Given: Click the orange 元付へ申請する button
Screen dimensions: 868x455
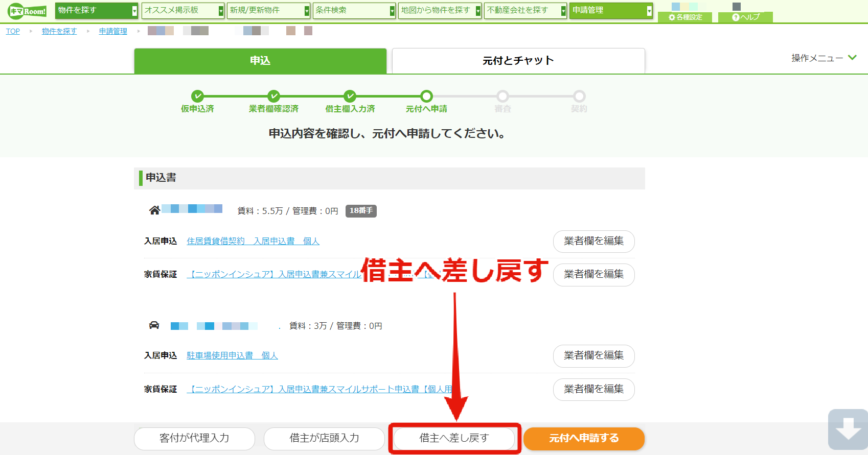Looking at the screenshot, I should 584,438.
